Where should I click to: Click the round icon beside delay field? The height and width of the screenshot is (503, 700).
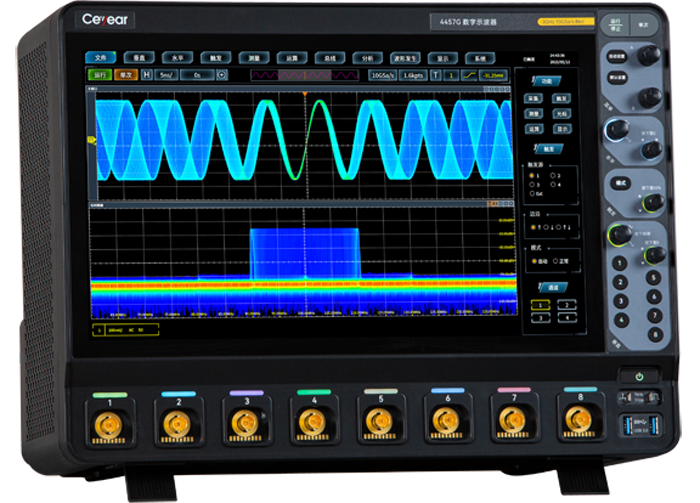click(x=221, y=74)
